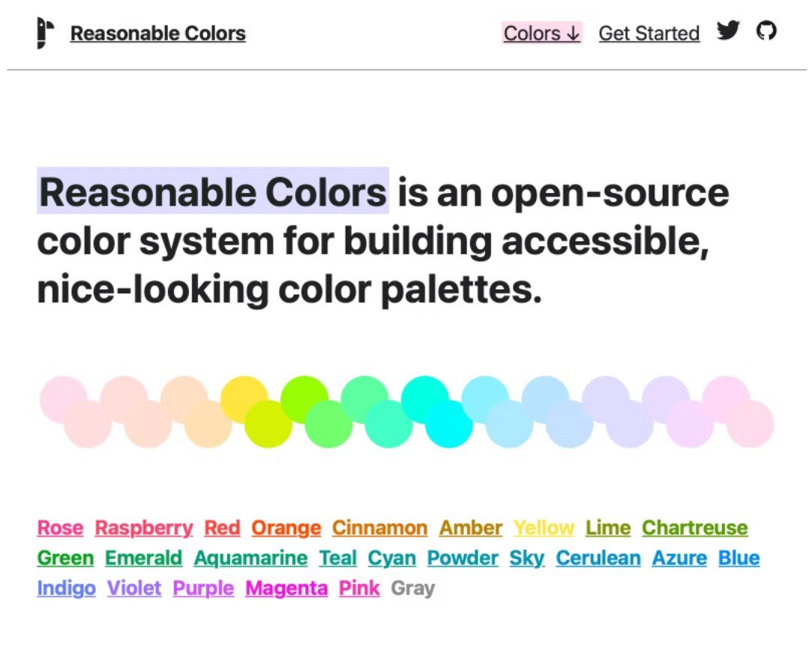
Task: Click the Reasonable Colors logo icon
Action: coord(42,32)
